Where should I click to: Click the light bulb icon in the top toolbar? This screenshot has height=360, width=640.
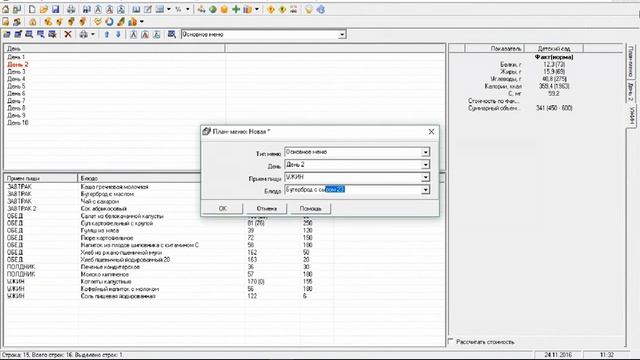click(309, 9)
